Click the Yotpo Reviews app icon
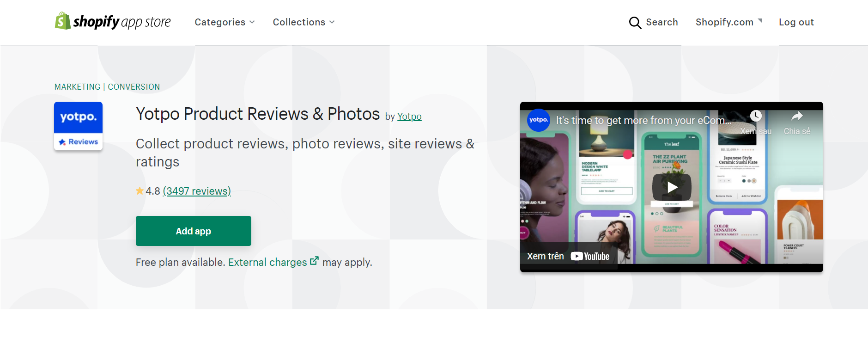Viewport: 868px width, 356px height. tap(78, 126)
